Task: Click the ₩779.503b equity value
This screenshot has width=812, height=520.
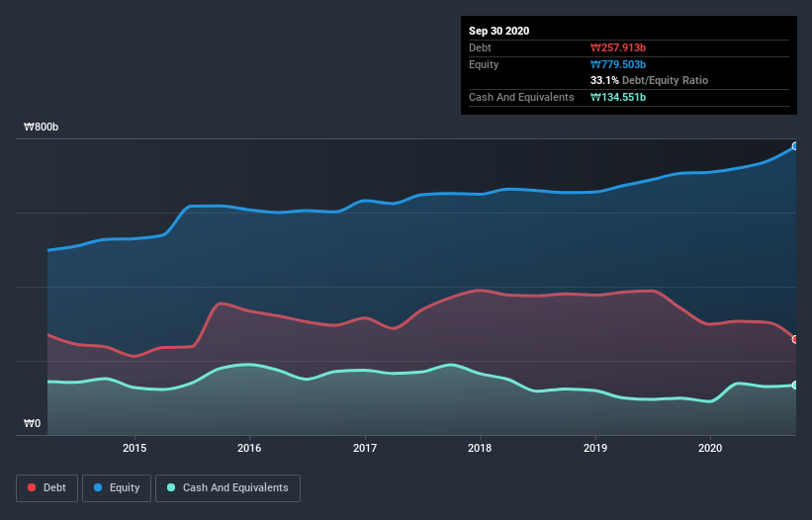Action: tap(618, 64)
